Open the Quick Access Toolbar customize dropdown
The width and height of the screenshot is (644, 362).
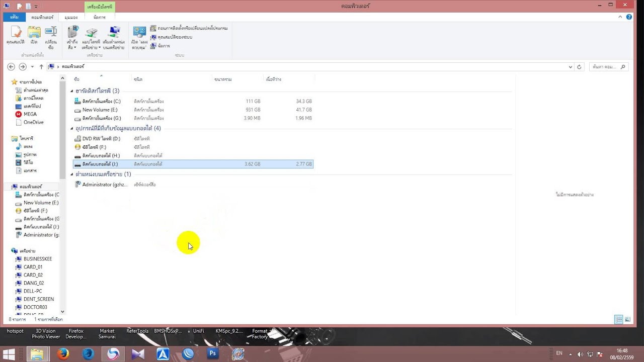click(x=36, y=6)
